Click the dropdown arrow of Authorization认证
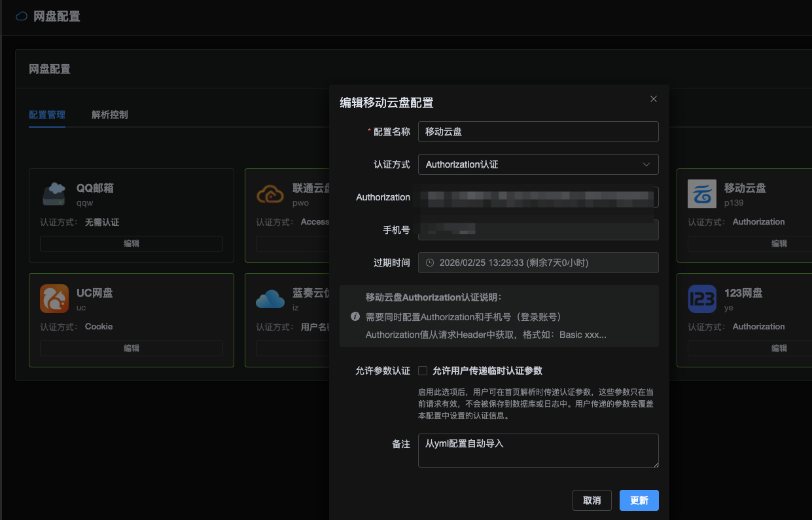The height and width of the screenshot is (520, 812). 646,164
